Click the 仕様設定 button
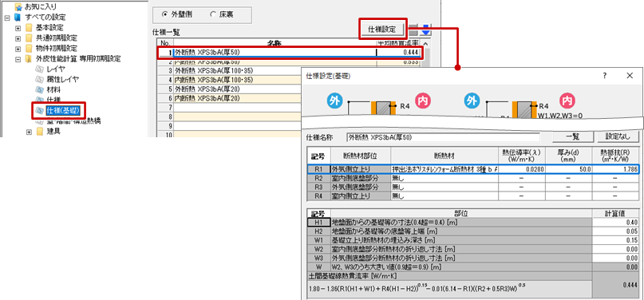Viewport: 644px width, 300px height. point(382,30)
